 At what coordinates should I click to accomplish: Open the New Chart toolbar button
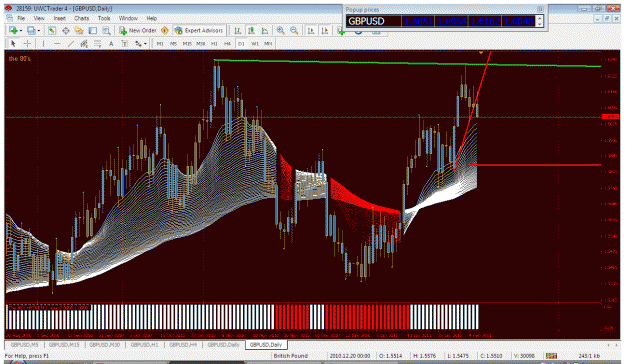click(13, 30)
